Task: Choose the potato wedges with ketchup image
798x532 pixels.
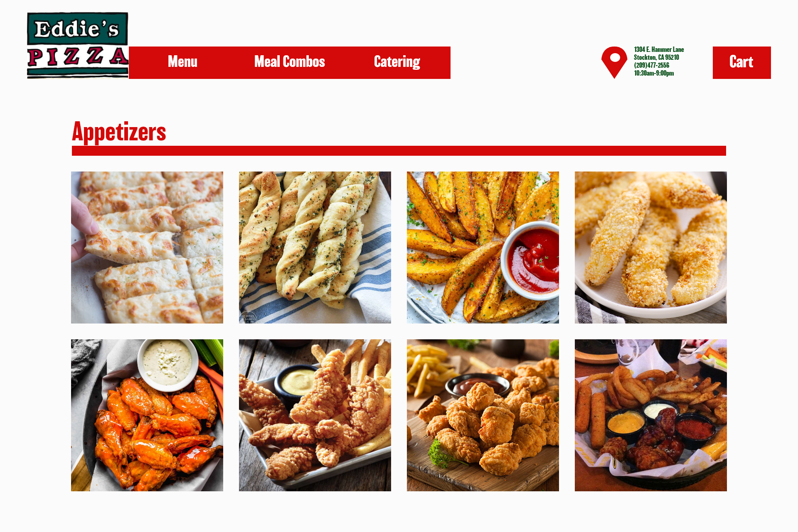Action: coord(483,248)
